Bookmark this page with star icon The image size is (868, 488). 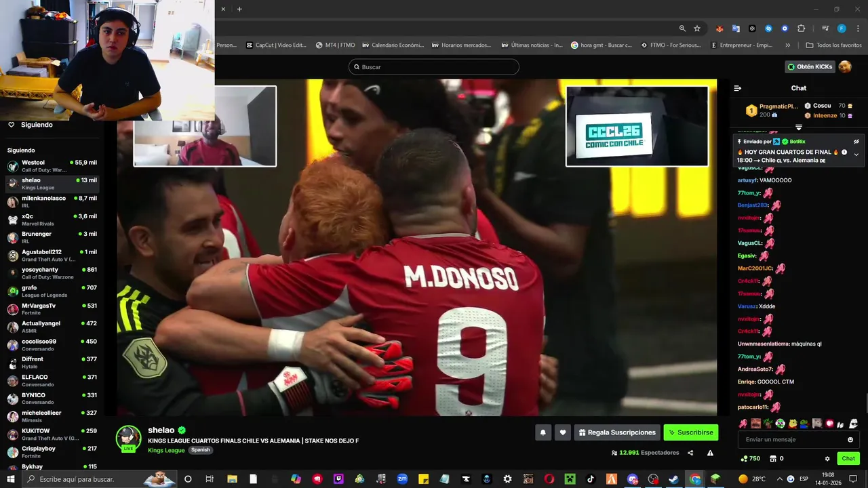[697, 28]
